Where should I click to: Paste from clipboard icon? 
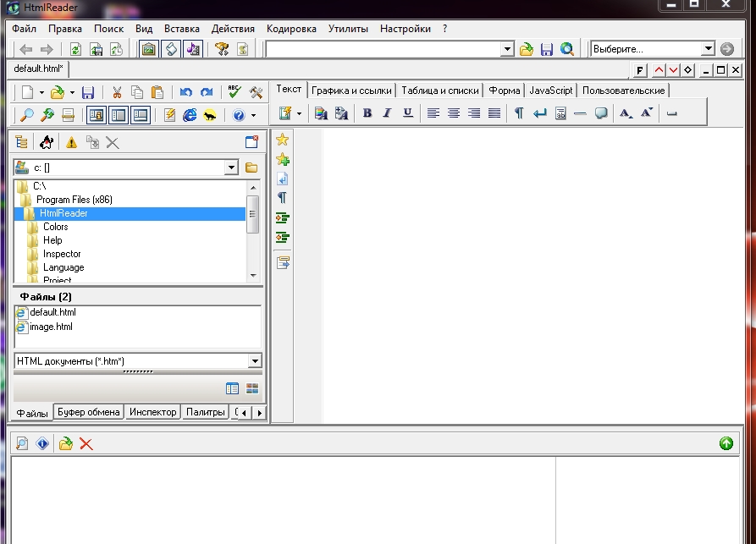click(x=157, y=92)
